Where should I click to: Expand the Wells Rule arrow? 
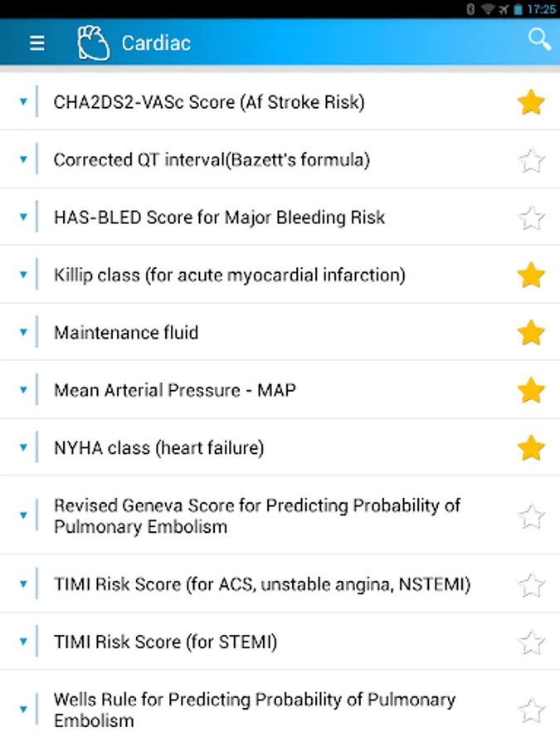[23, 710]
